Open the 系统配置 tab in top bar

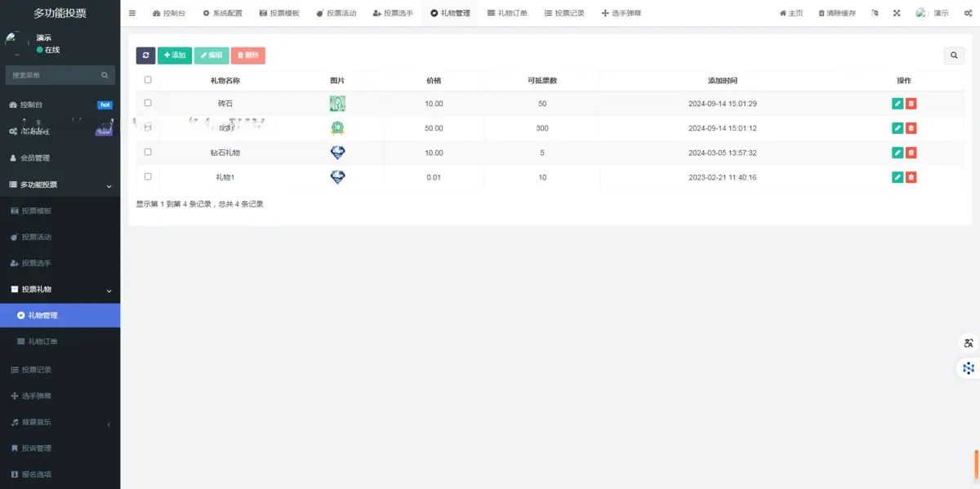[x=222, y=13]
